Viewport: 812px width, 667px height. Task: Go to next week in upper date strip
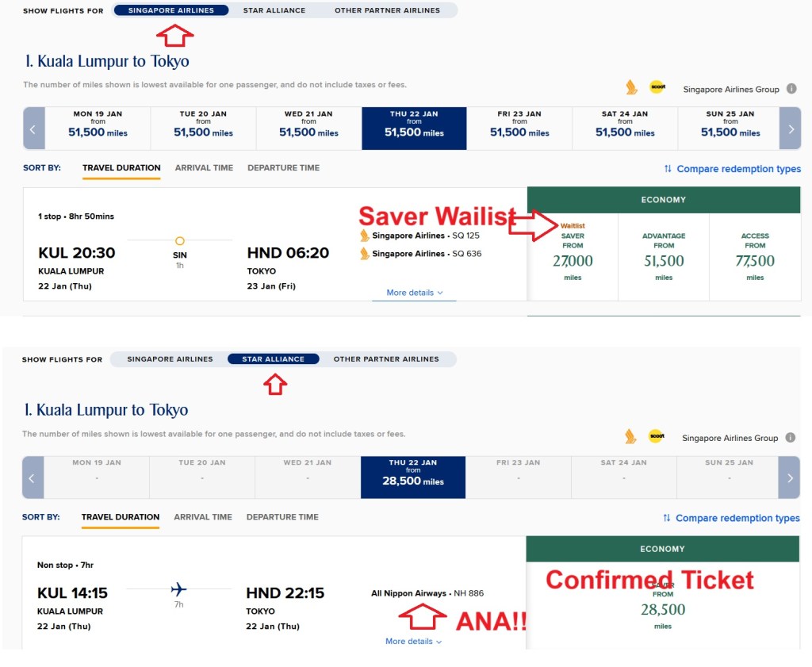click(x=791, y=128)
